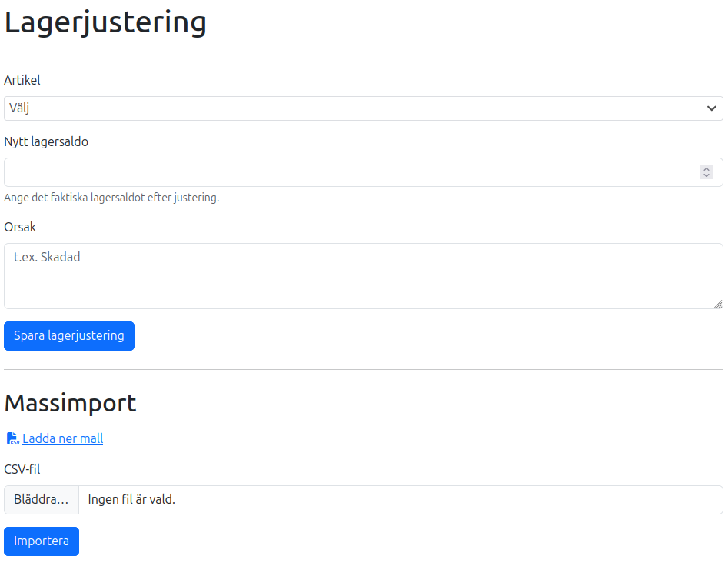Click the Nytt lagersaldo label
This screenshot has width=728, height=566.
click(x=46, y=141)
